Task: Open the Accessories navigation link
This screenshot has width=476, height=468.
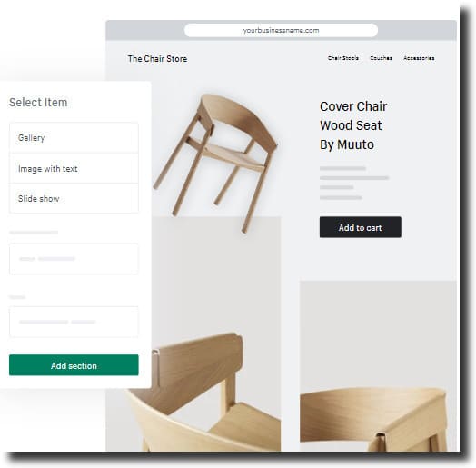Action: pos(419,58)
